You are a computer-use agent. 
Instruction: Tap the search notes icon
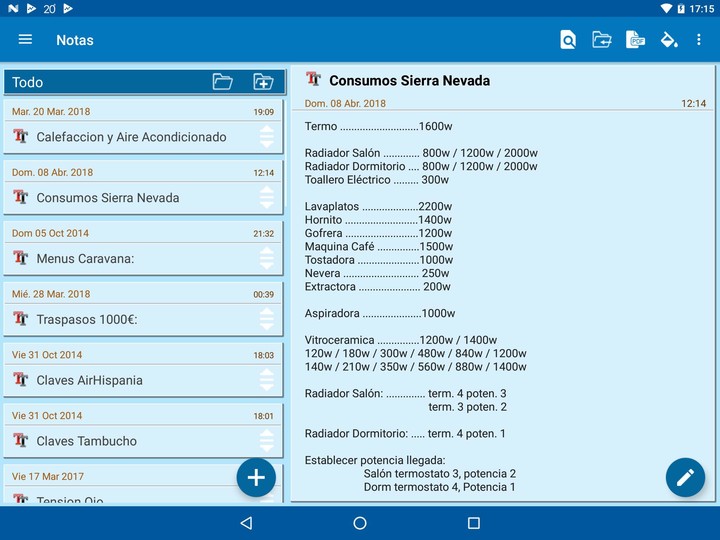point(568,39)
